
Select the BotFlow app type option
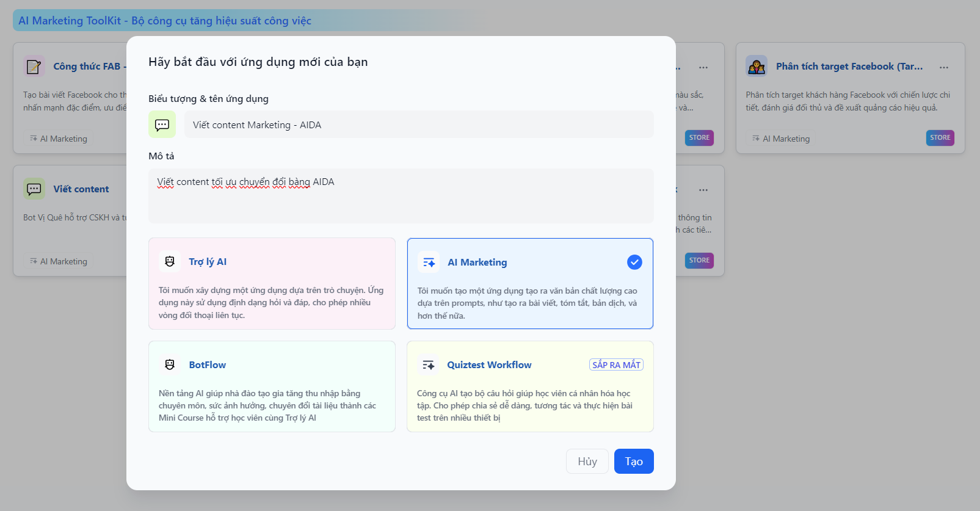(272, 386)
